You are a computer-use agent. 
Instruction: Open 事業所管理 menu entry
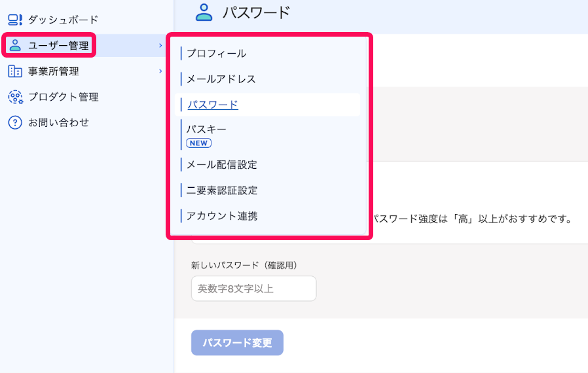click(x=53, y=71)
